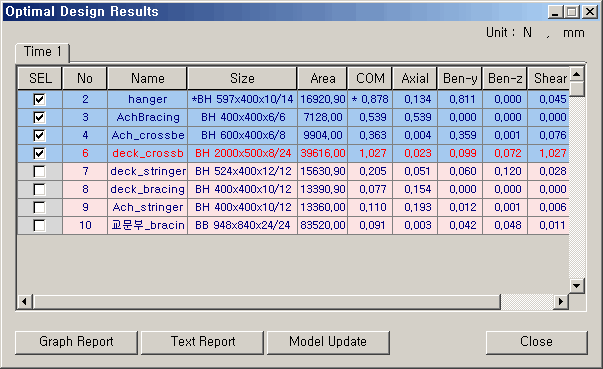Click the vertical scrollbar thumb

(x=576, y=89)
